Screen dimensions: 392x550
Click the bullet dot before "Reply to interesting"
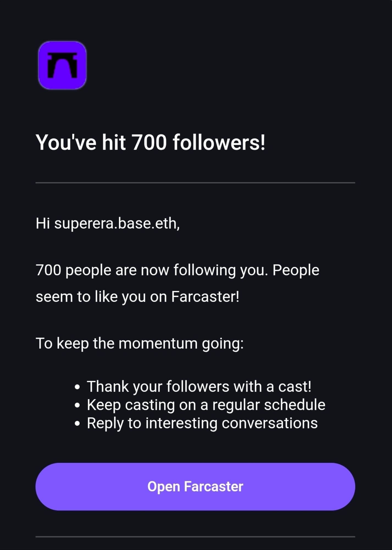tap(78, 424)
